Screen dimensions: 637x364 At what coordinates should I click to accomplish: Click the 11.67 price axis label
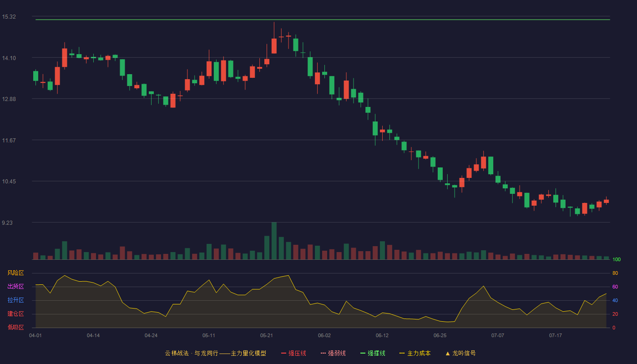(x=9, y=140)
